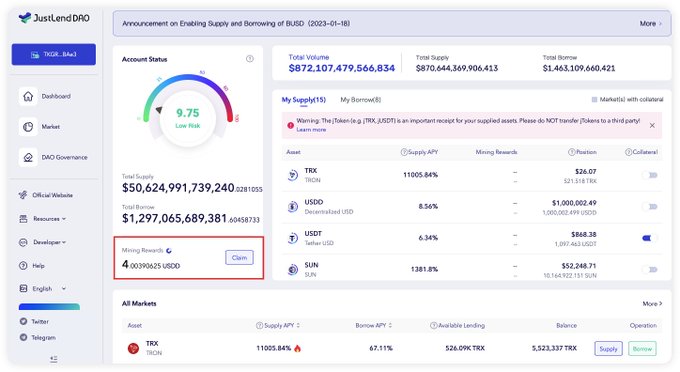
Task: Click Supply button for TRX market
Action: tap(608, 349)
